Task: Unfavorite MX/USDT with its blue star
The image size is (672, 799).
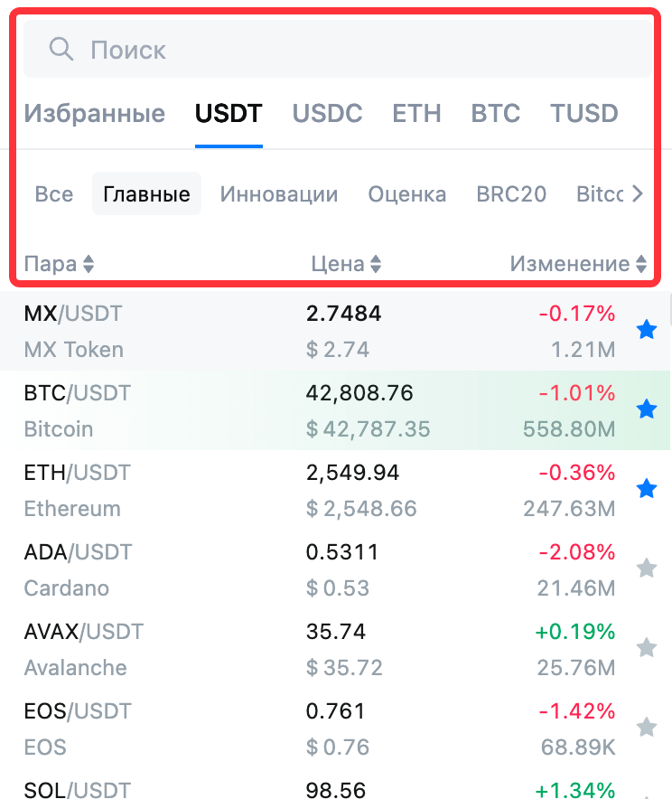Action: coord(647,329)
